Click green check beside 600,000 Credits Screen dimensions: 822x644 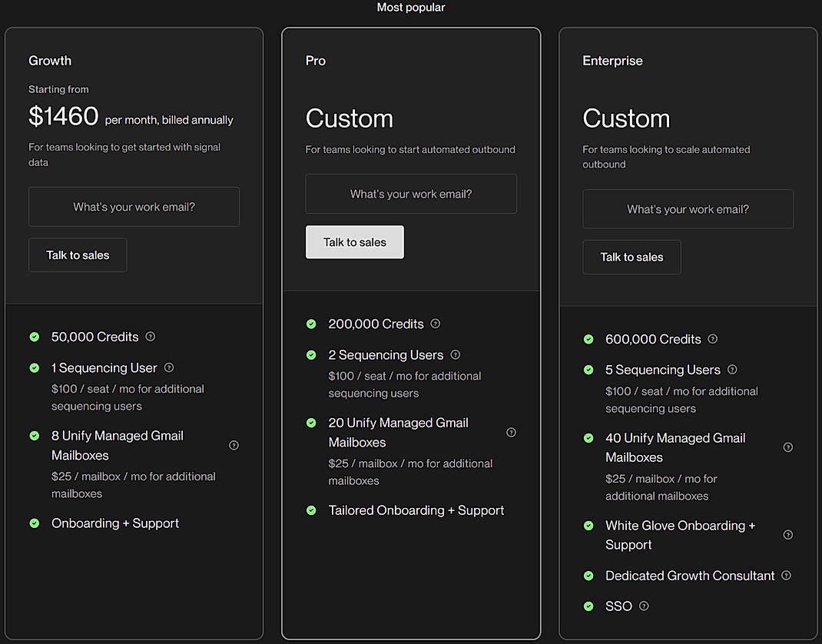pyautogui.click(x=588, y=340)
